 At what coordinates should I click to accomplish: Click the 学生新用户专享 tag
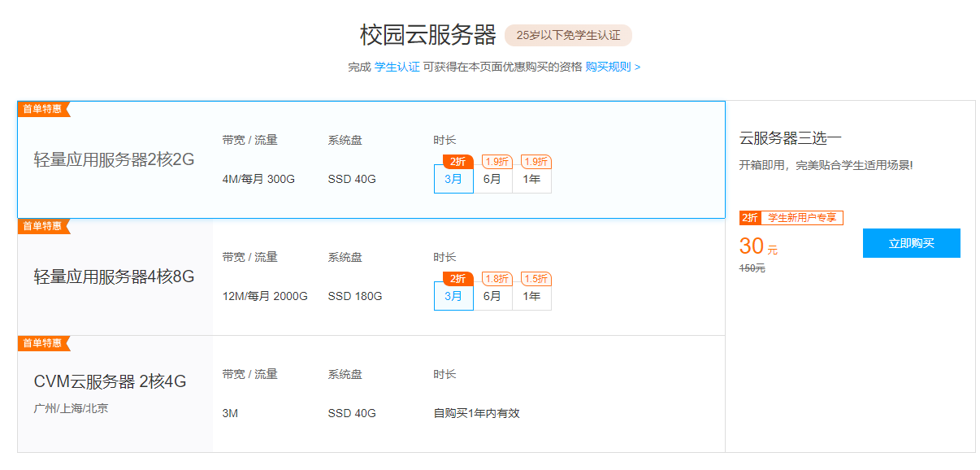pyautogui.click(x=801, y=218)
